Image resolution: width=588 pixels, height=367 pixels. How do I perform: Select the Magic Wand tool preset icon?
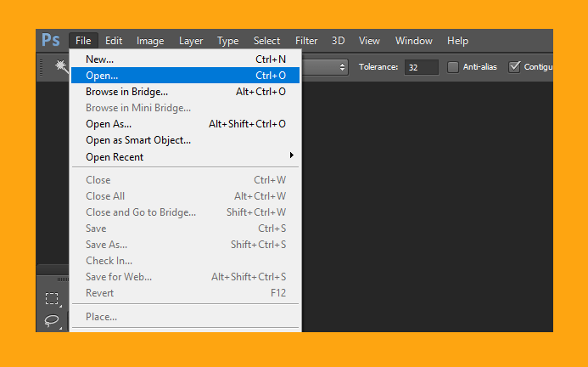coord(61,66)
